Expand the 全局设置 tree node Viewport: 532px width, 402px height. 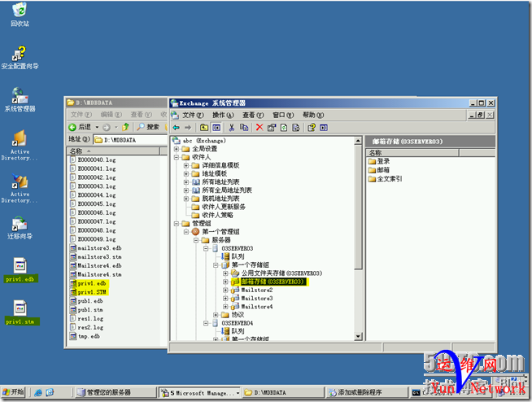click(177, 149)
